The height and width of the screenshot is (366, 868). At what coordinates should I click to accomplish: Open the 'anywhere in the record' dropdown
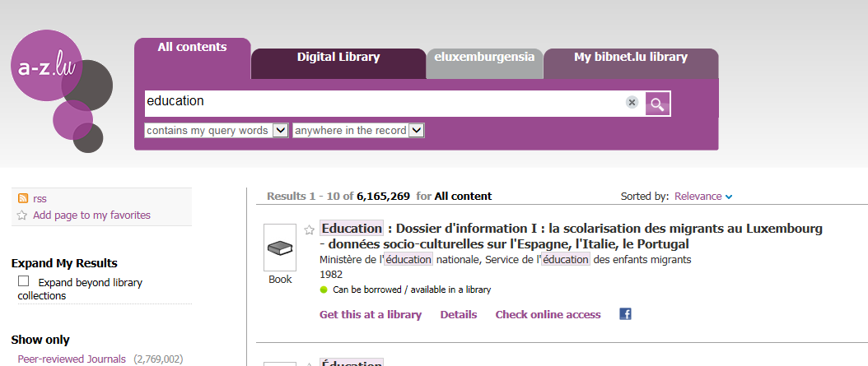point(358,131)
